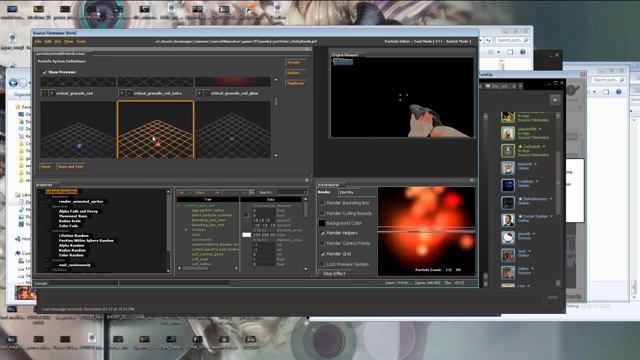Click the particle preview render area
Image resolution: width=640 pixels, height=360 pixels.
tap(427, 231)
